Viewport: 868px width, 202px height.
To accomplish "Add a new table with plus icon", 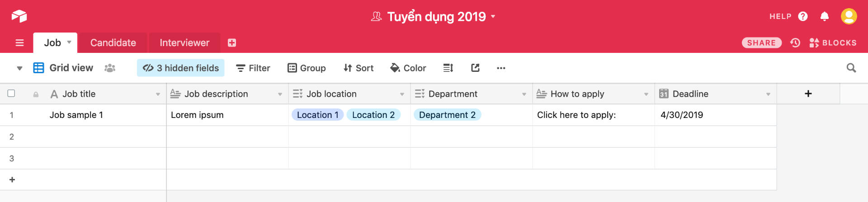I will click(x=232, y=43).
